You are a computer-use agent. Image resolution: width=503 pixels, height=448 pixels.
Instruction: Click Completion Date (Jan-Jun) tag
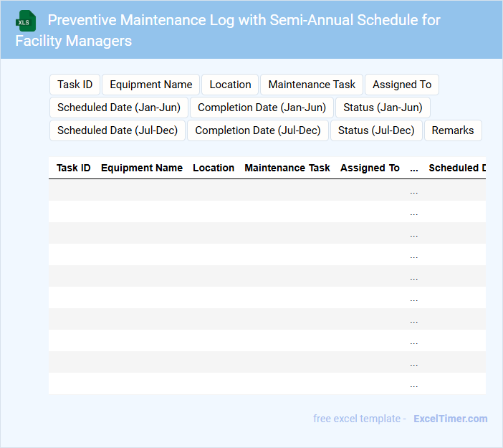coord(262,108)
